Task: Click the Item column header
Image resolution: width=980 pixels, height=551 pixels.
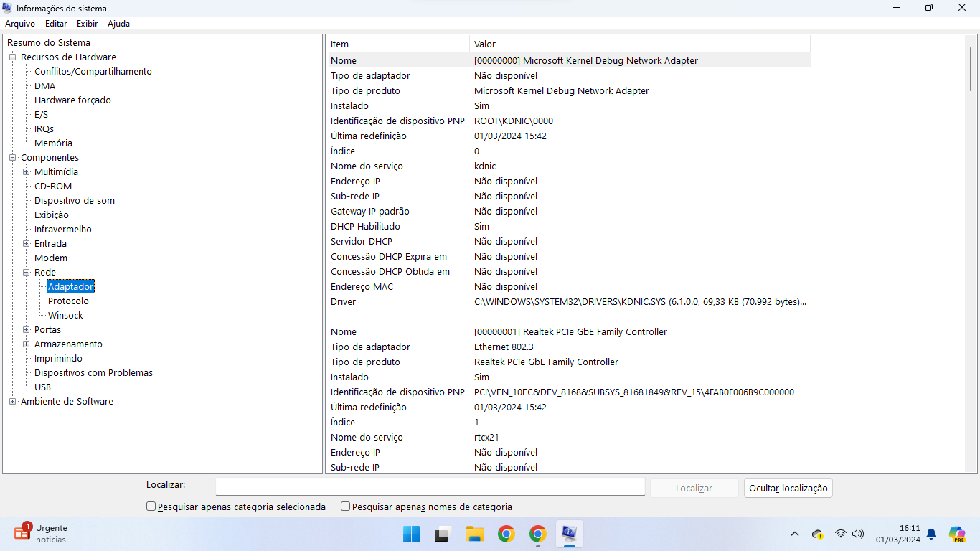Action: pyautogui.click(x=398, y=44)
